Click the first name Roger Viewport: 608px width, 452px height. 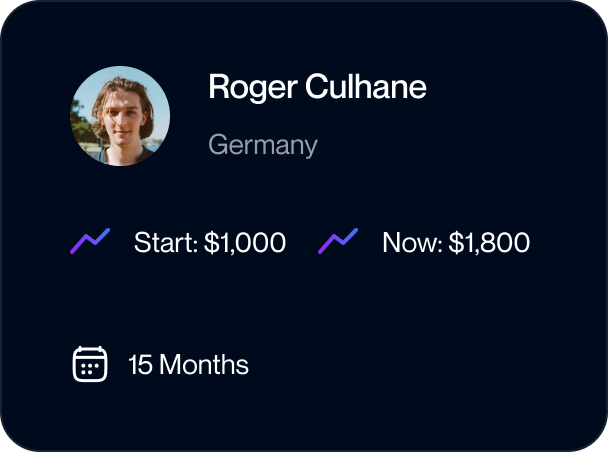click(253, 88)
